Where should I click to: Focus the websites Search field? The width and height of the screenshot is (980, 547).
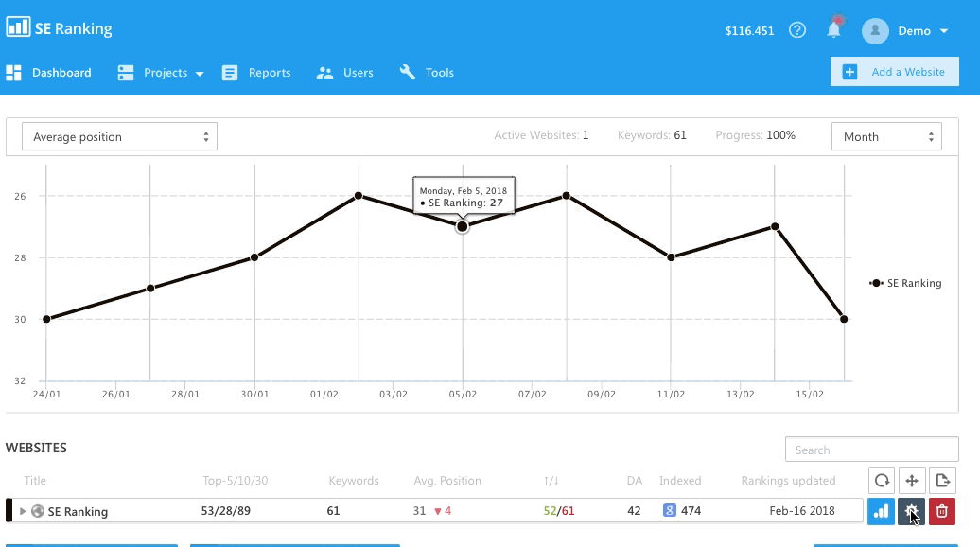tap(872, 450)
